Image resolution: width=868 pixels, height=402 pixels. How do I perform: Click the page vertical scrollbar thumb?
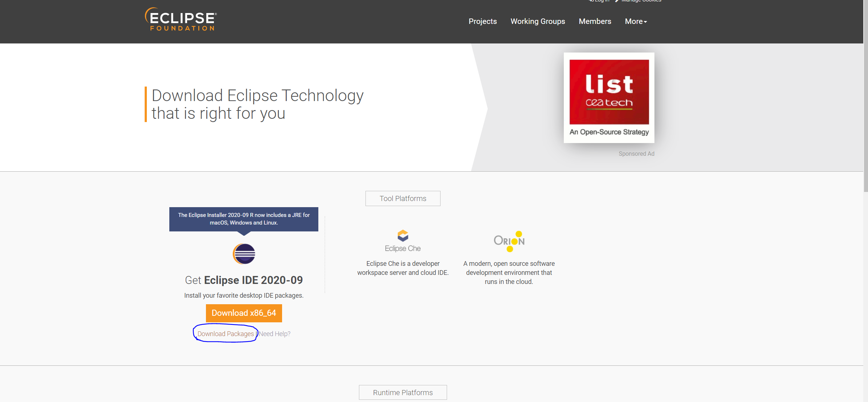[x=865, y=96]
